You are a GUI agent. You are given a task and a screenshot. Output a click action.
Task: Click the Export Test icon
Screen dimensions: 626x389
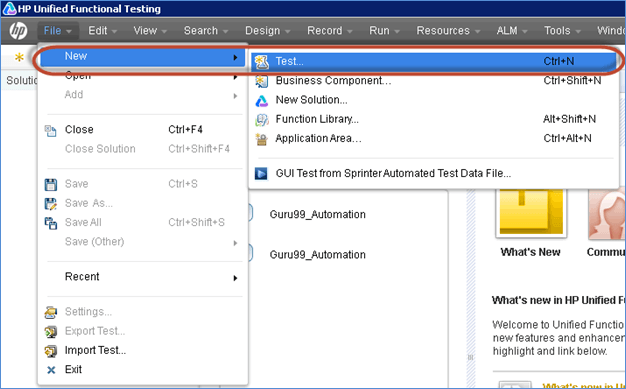point(51,331)
